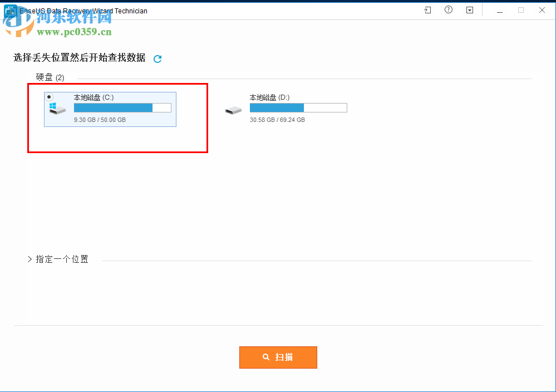Click the refresh icon beside the heading

coord(158,58)
